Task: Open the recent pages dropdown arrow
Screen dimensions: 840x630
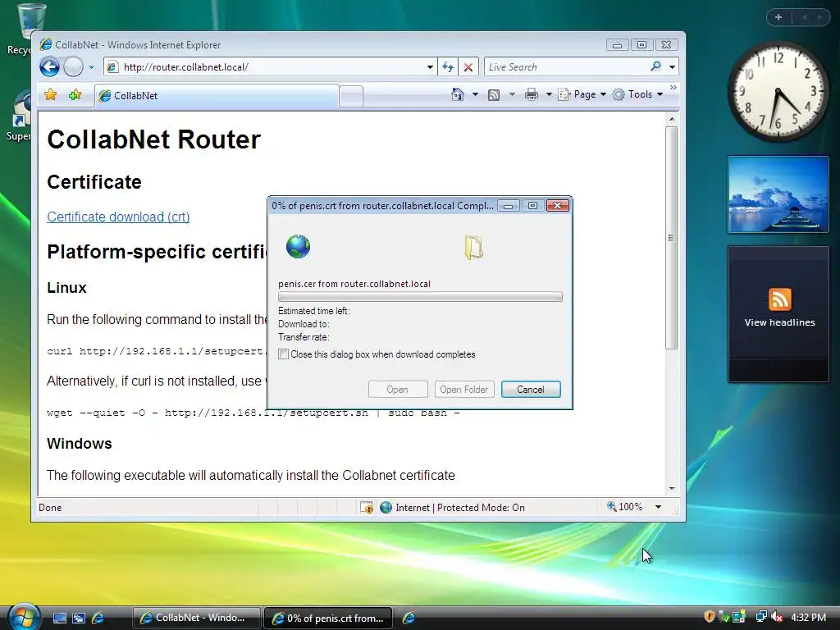Action: (x=91, y=67)
